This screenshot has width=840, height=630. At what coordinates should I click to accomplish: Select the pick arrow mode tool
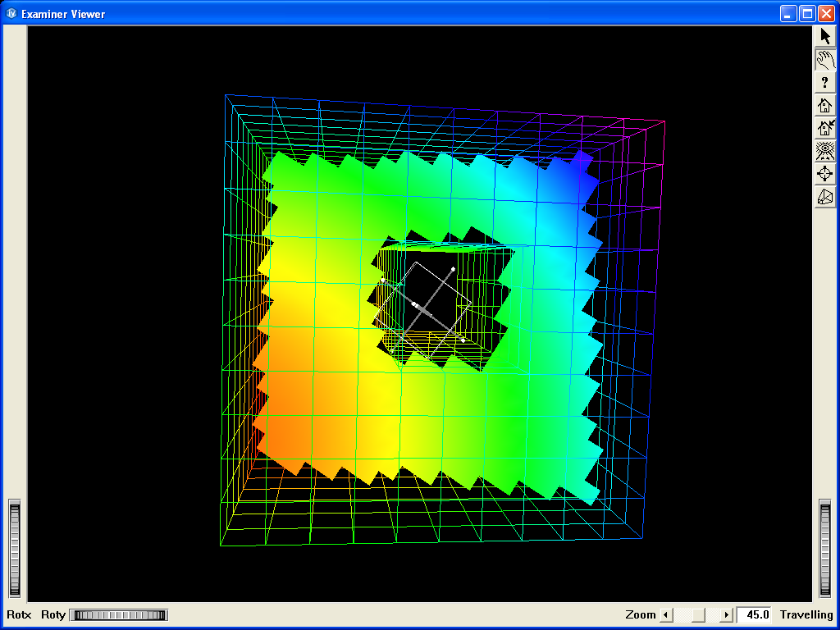point(825,36)
